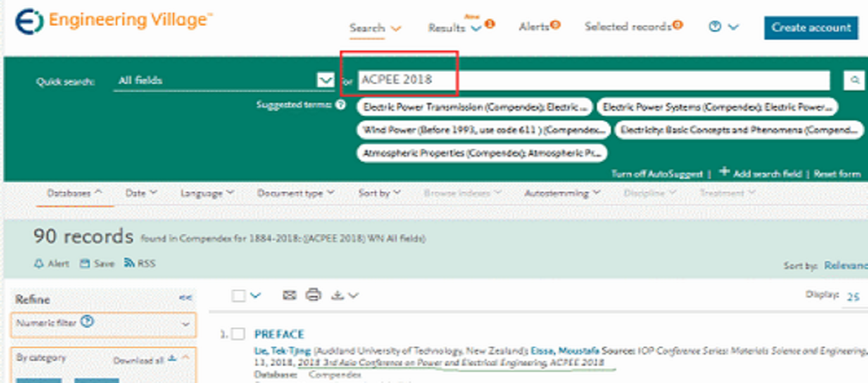This screenshot has height=383, width=868.
Task: Click the magnifier search button
Action: (854, 80)
